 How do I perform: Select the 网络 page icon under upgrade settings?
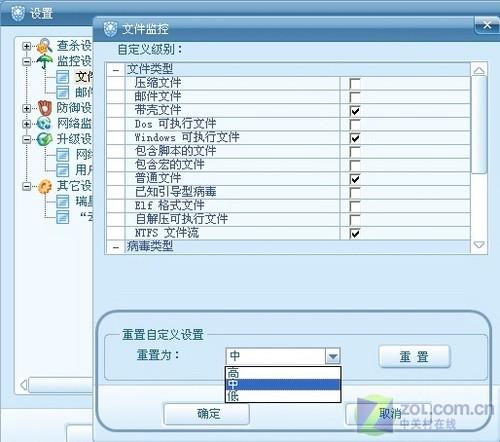point(63,155)
